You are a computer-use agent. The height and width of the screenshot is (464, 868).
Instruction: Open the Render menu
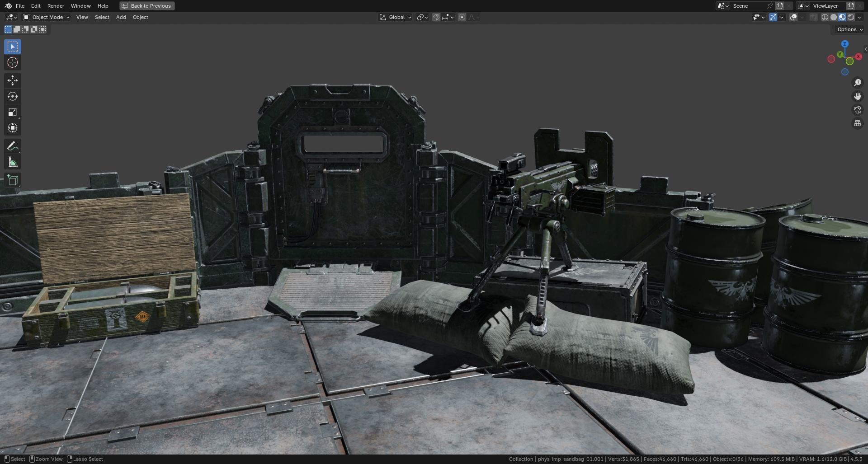tap(56, 6)
